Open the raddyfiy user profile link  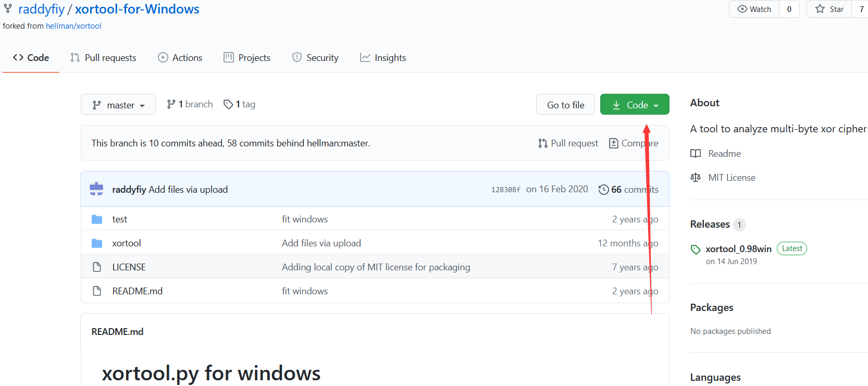(41, 9)
